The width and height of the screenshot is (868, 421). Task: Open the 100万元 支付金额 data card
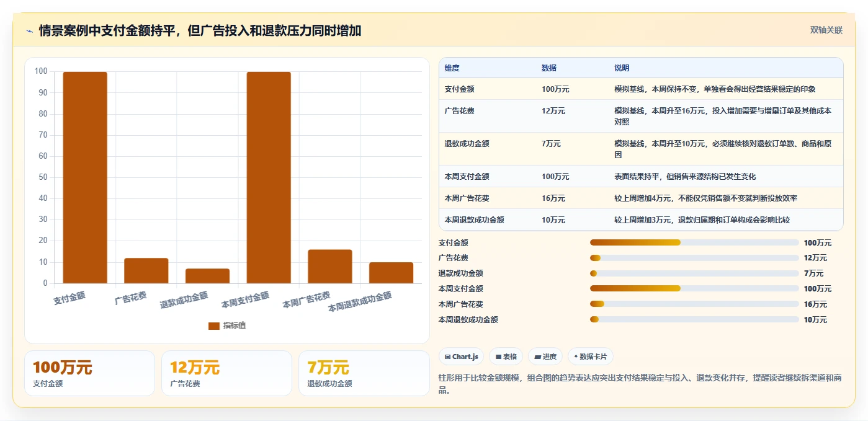click(x=89, y=373)
